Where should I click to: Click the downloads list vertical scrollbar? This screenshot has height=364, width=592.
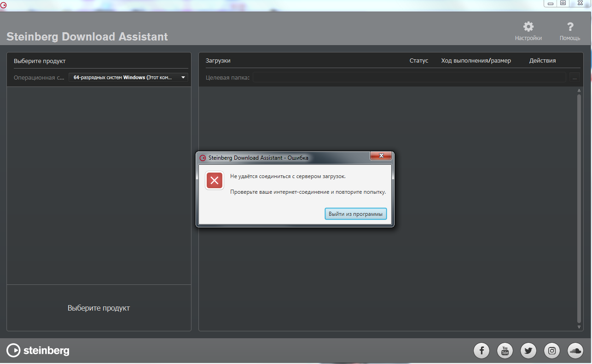tap(579, 208)
